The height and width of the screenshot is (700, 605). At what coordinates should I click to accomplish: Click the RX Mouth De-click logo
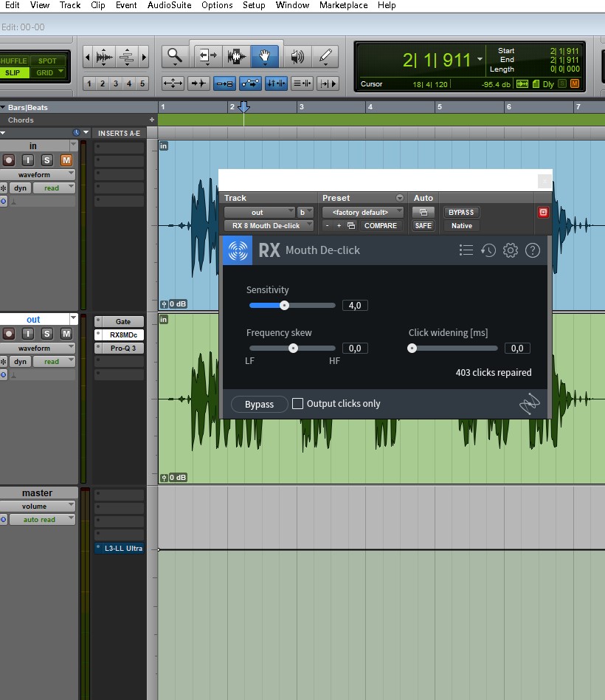point(238,250)
